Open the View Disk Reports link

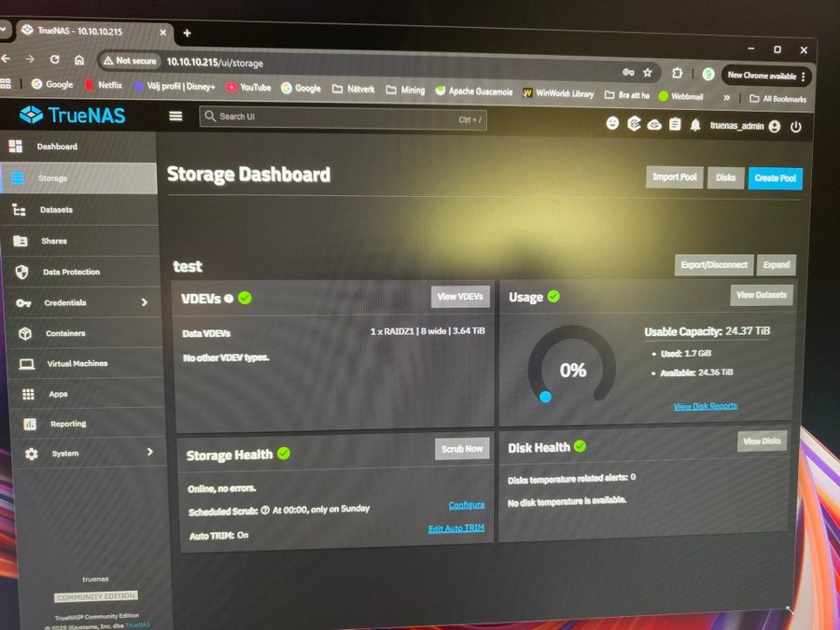coord(705,406)
